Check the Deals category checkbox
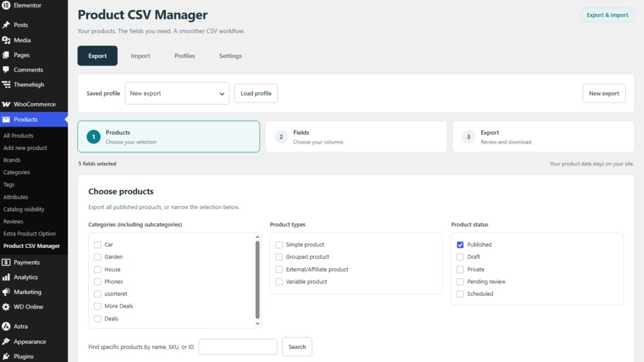 [x=97, y=319]
